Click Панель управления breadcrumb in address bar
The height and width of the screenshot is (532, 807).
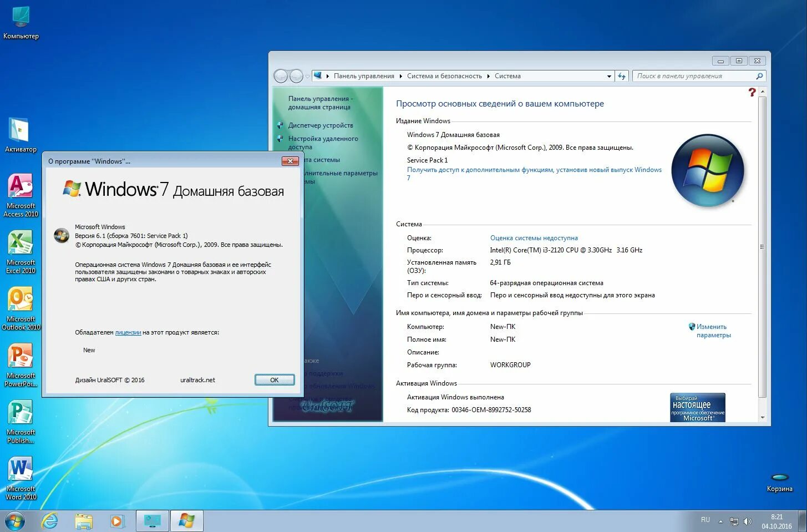coord(364,76)
